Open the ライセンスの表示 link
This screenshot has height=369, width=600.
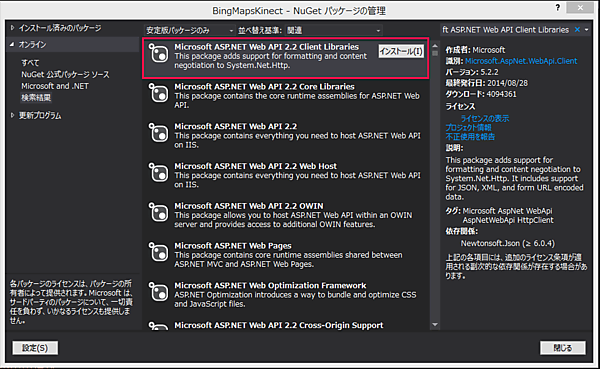(x=484, y=118)
